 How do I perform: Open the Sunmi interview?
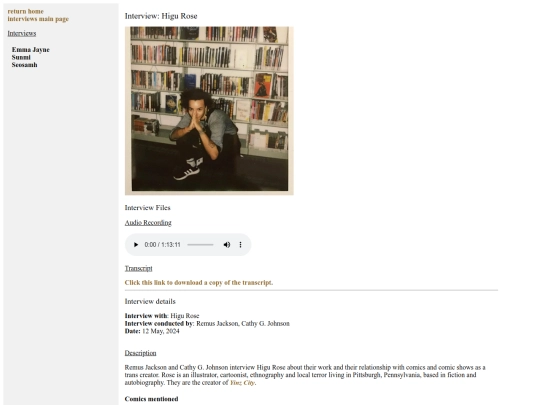21,57
